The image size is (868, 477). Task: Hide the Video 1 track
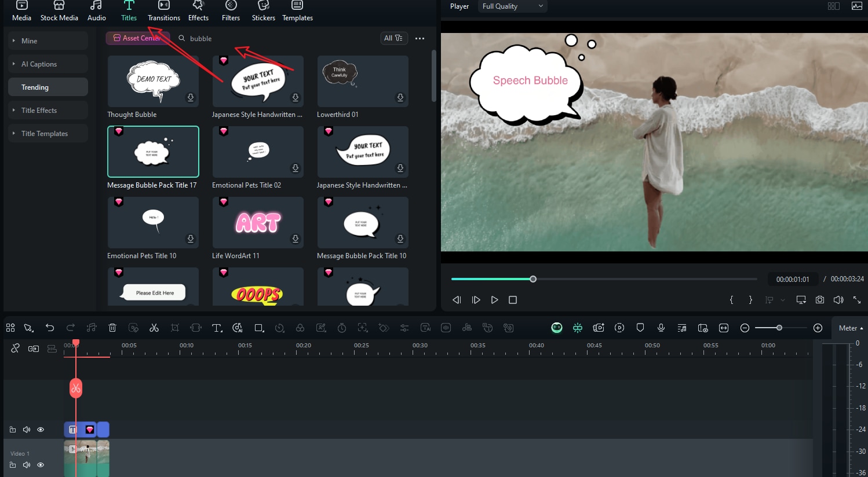[41, 465]
